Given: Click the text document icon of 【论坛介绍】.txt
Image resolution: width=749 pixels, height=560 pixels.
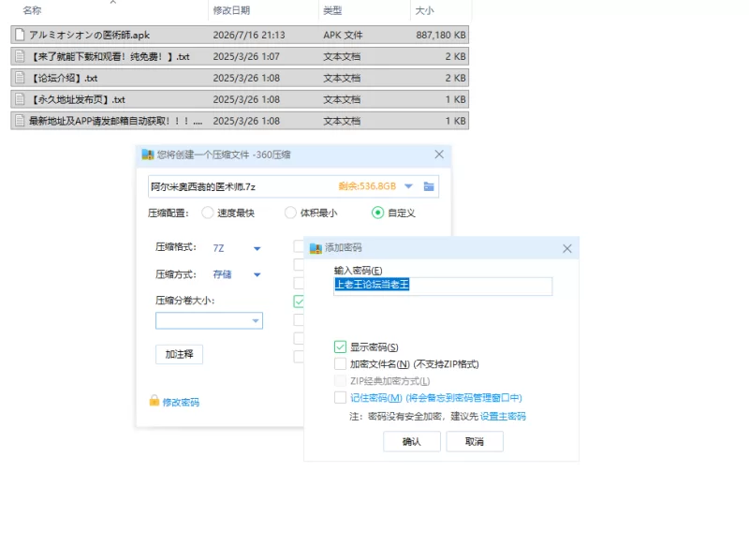Looking at the screenshot, I should click(20, 78).
